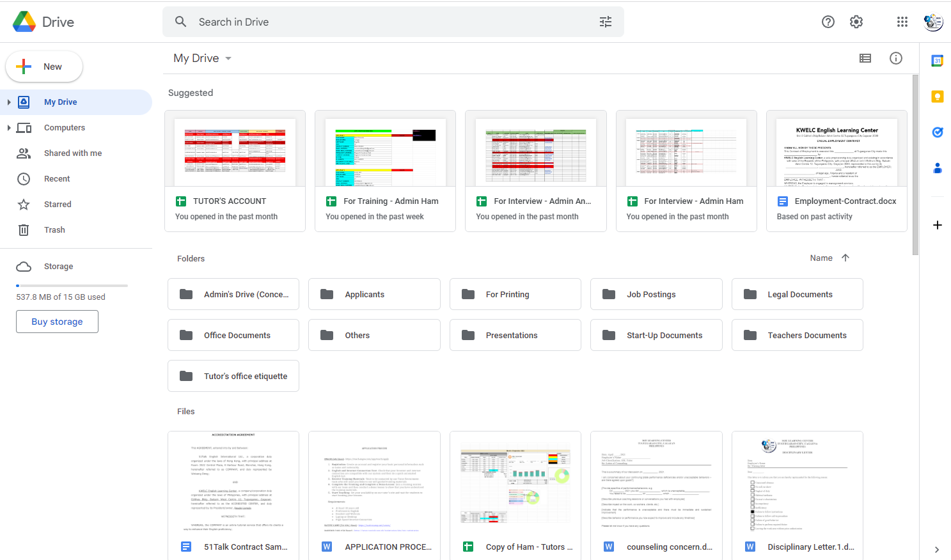Get add-ons plus icon
The image size is (951, 560).
[938, 225]
